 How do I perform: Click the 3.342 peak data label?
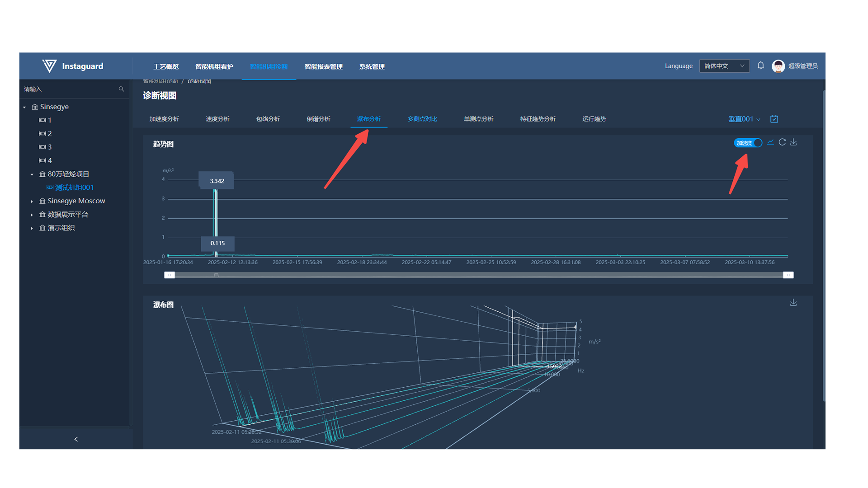[217, 181]
